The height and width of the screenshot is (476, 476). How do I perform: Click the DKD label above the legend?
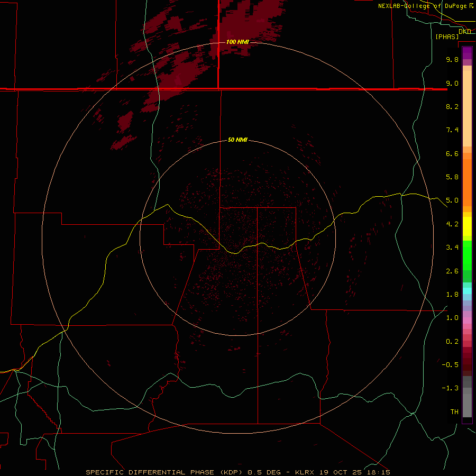(x=465, y=31)
